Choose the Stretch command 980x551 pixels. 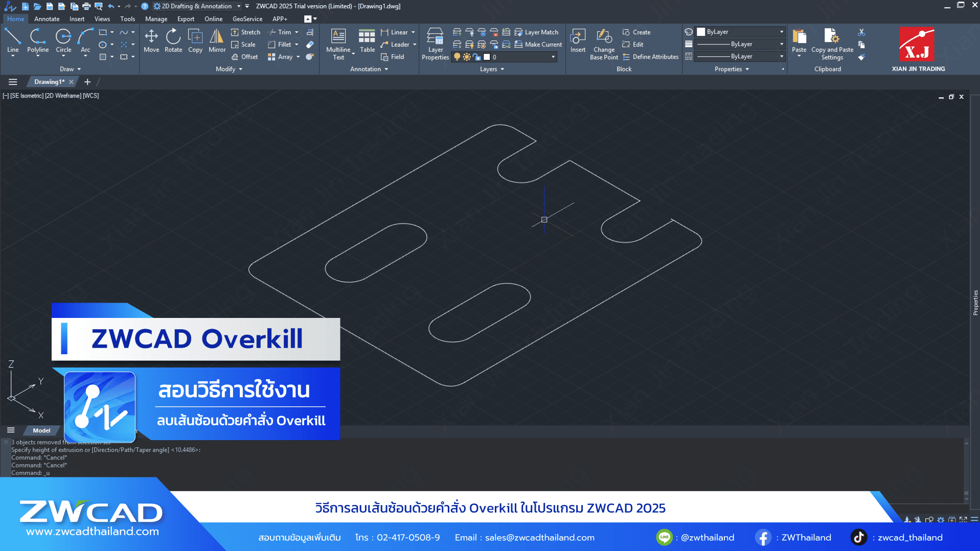tap(246, 32)
